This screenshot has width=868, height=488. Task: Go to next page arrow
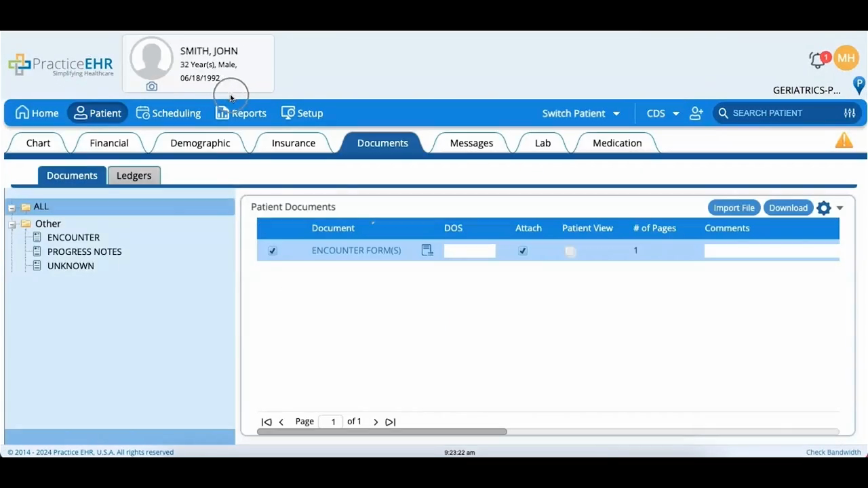(376, 422)
